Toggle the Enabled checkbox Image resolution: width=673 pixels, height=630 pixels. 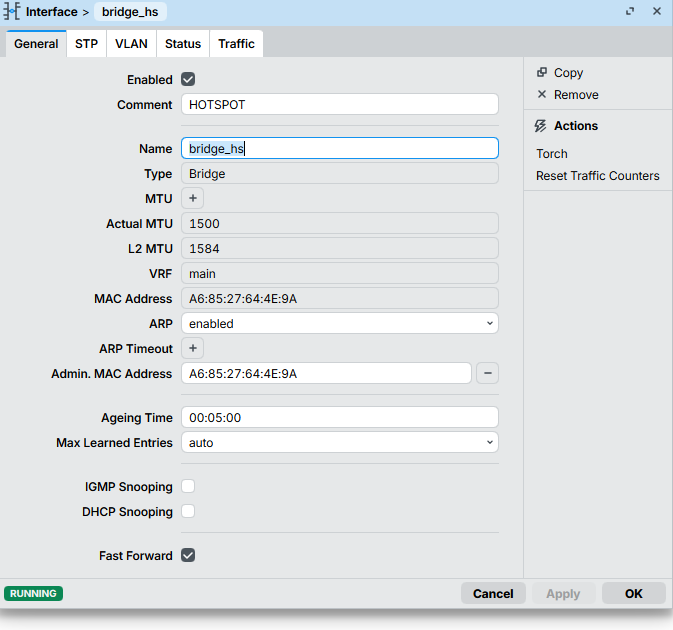click(188, 79)
